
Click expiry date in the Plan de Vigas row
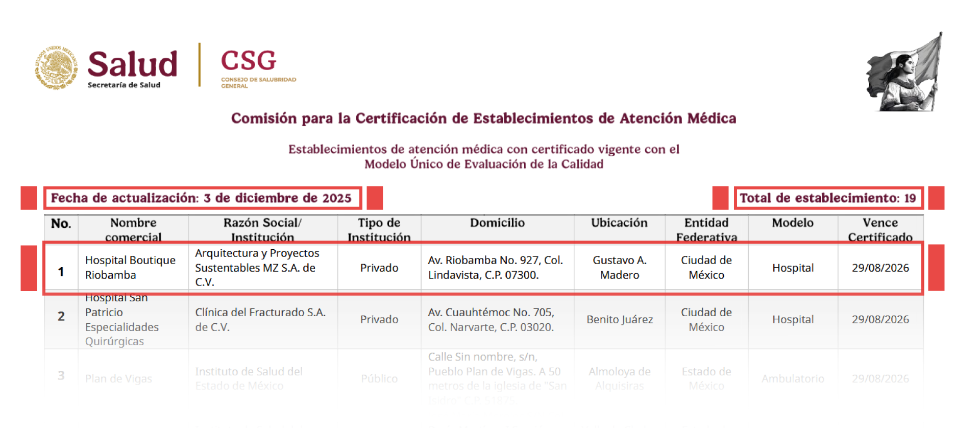(880, 379)
